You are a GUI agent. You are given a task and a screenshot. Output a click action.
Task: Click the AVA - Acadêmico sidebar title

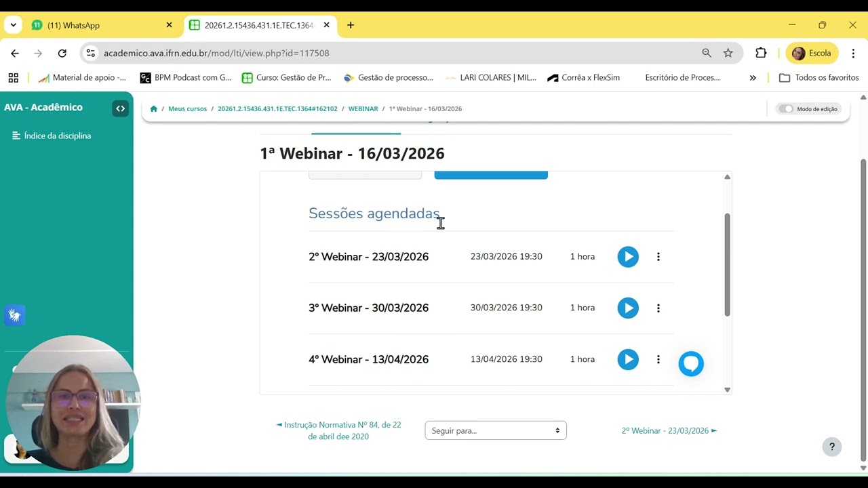tap(43, 107)
